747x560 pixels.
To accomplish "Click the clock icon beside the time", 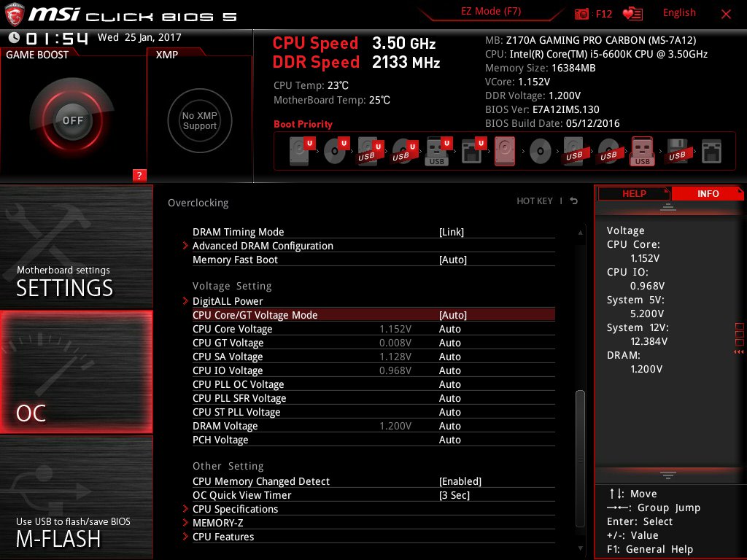I will coord(15,37).
